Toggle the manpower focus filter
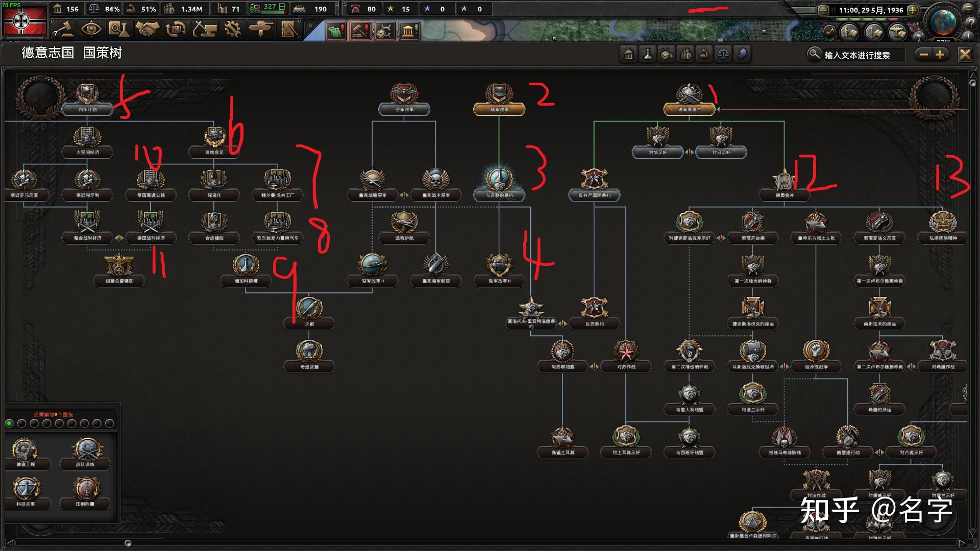 [x=685, y=54]
